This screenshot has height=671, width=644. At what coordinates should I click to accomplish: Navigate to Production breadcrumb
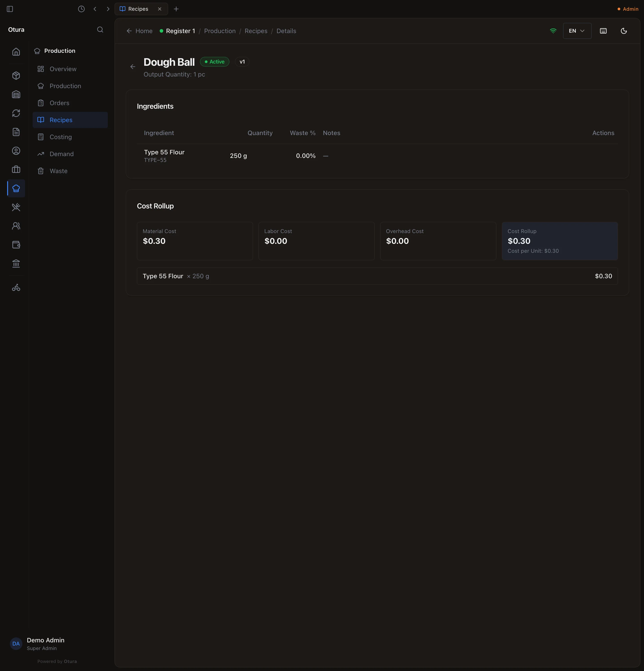tap(220, 31)
